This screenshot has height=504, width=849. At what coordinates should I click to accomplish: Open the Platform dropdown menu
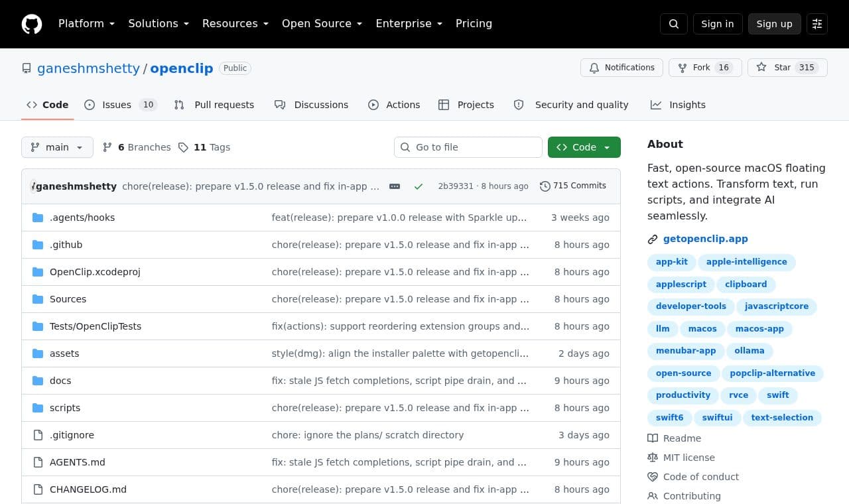point(86,24)
